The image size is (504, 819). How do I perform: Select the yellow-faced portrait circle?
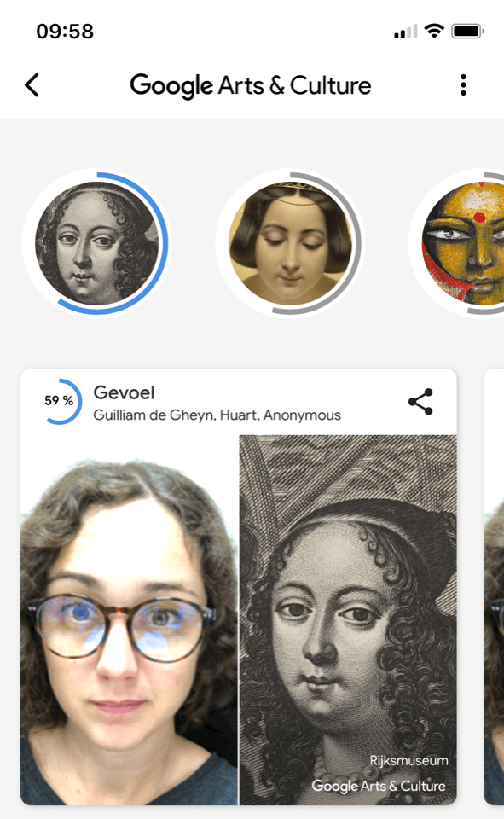[464, 243]
